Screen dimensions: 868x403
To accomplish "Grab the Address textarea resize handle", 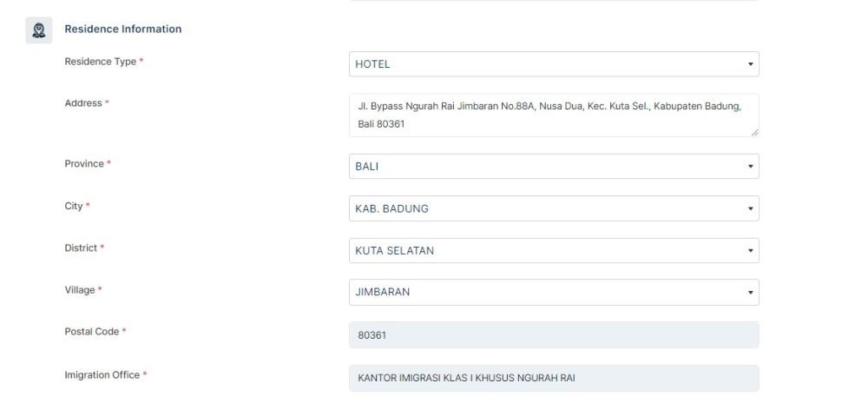I will (x=754, y=132).
